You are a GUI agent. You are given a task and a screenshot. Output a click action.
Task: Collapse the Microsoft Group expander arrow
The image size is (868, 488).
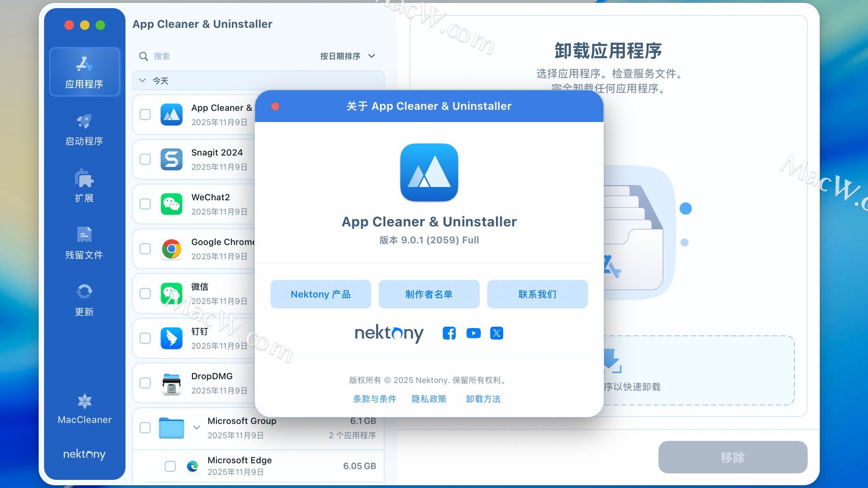196,427
